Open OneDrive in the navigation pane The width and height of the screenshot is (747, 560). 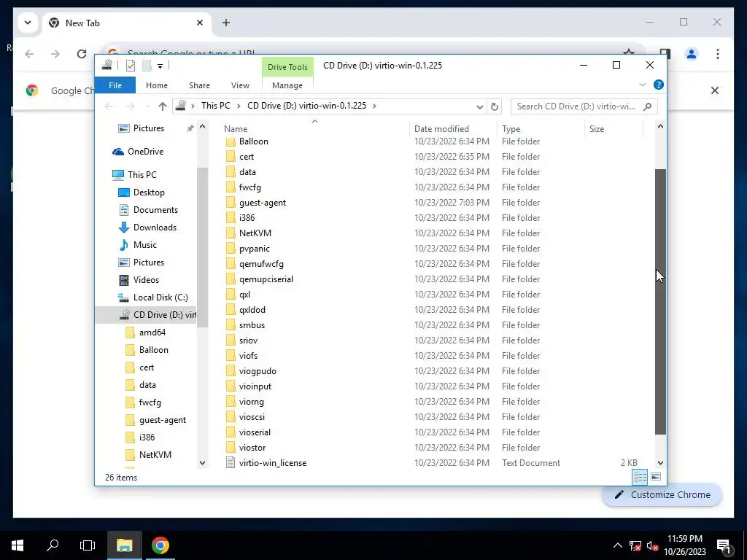point(145,152)
